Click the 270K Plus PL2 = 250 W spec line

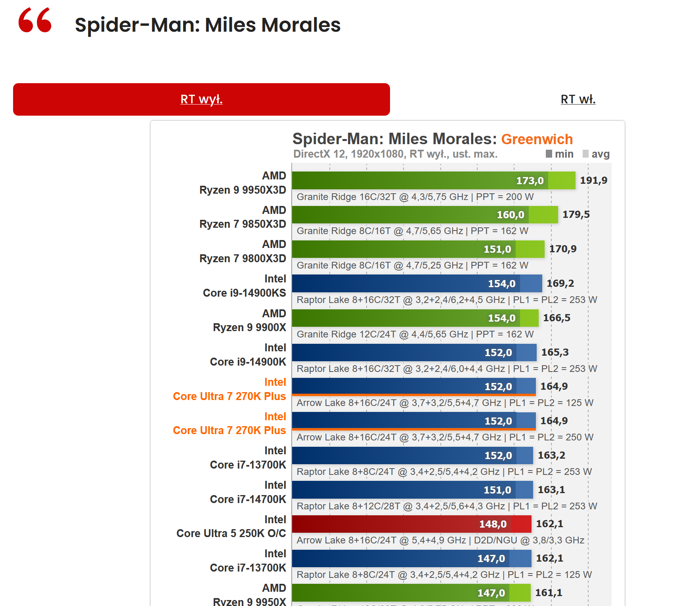click(x=445, y=437)
